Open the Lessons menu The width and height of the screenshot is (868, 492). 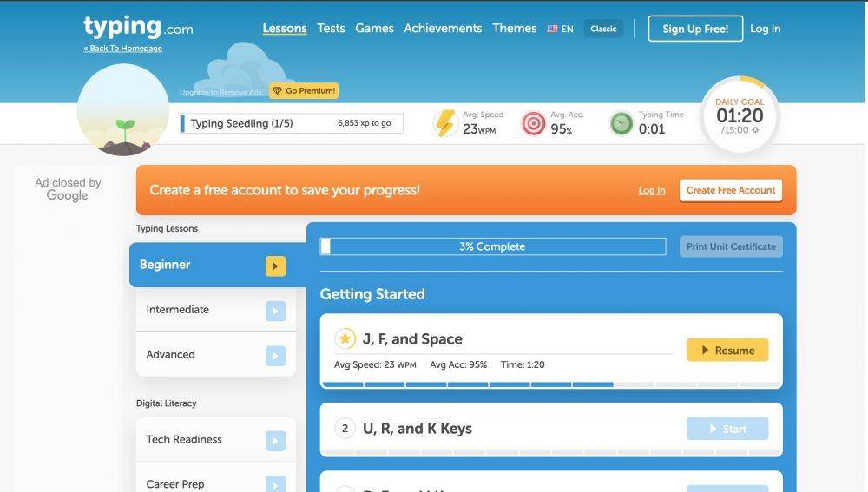[x=285, y=29]
